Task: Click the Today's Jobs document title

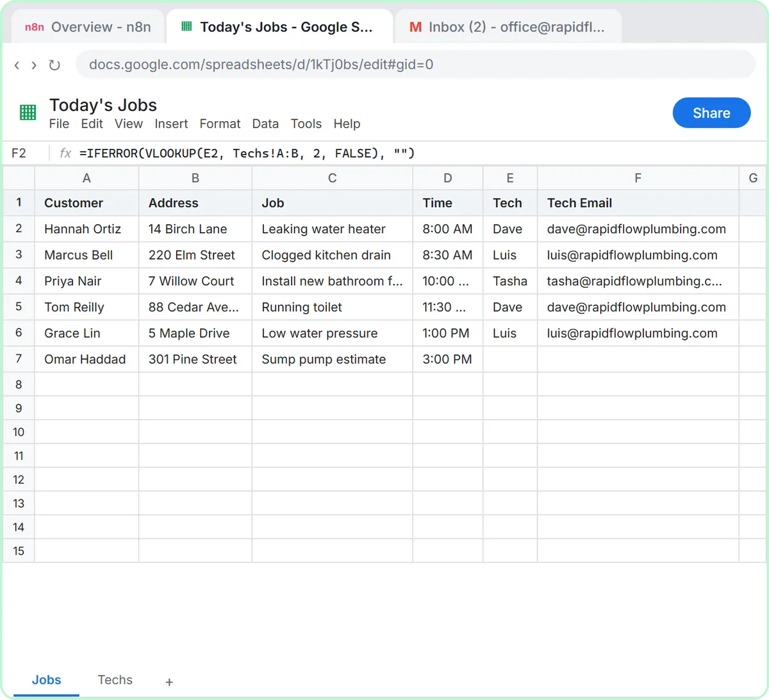Action: (x=103, y=105)
